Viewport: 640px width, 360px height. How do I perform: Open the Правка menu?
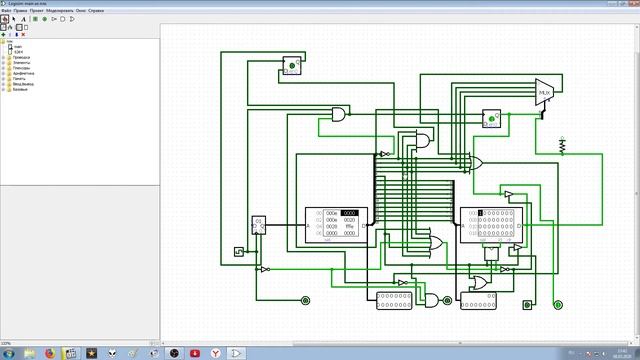(20, 11)
